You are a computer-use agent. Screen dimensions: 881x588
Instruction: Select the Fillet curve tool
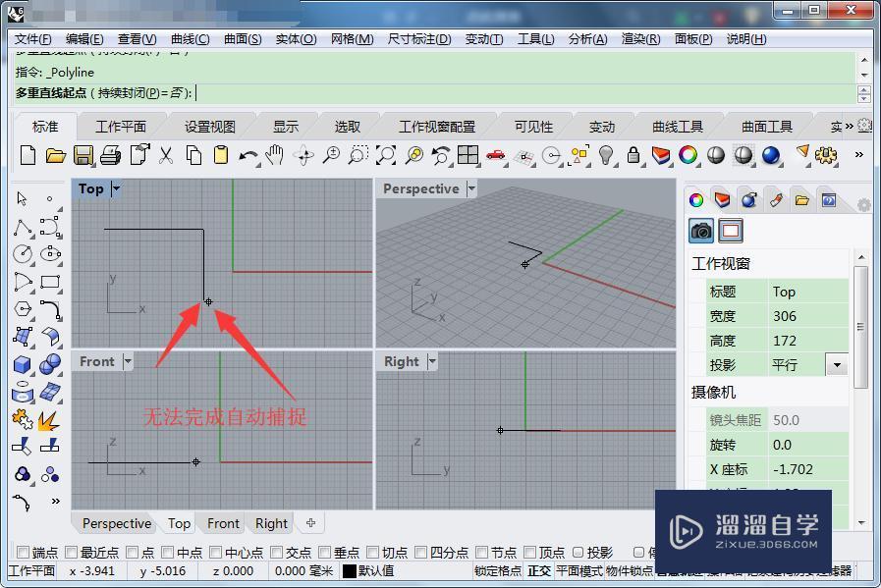(x=50, y=309)
